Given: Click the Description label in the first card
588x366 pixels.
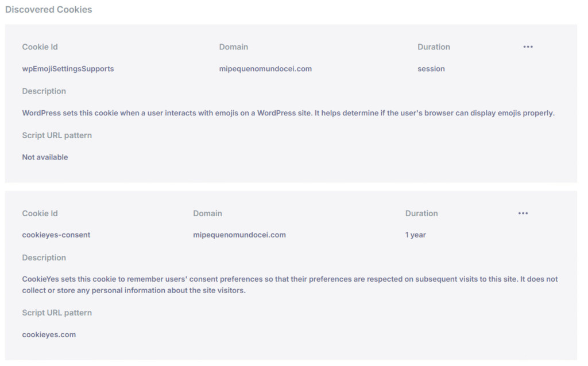Looking at the screenshot, I should point(44,91).
